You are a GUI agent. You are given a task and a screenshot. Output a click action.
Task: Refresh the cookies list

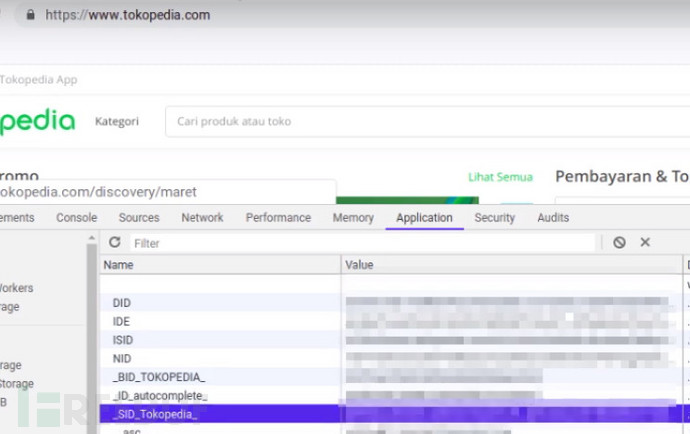click(115, 242)
